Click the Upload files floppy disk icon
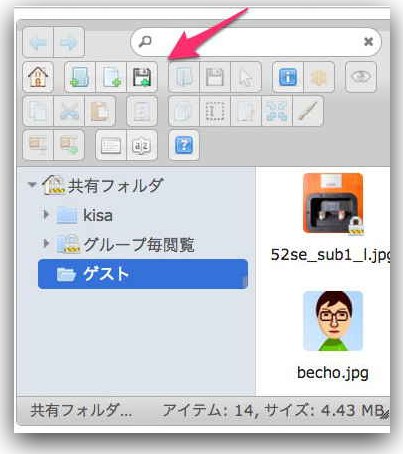Screen dimensions: 403x454 click(x=142, y=77)
